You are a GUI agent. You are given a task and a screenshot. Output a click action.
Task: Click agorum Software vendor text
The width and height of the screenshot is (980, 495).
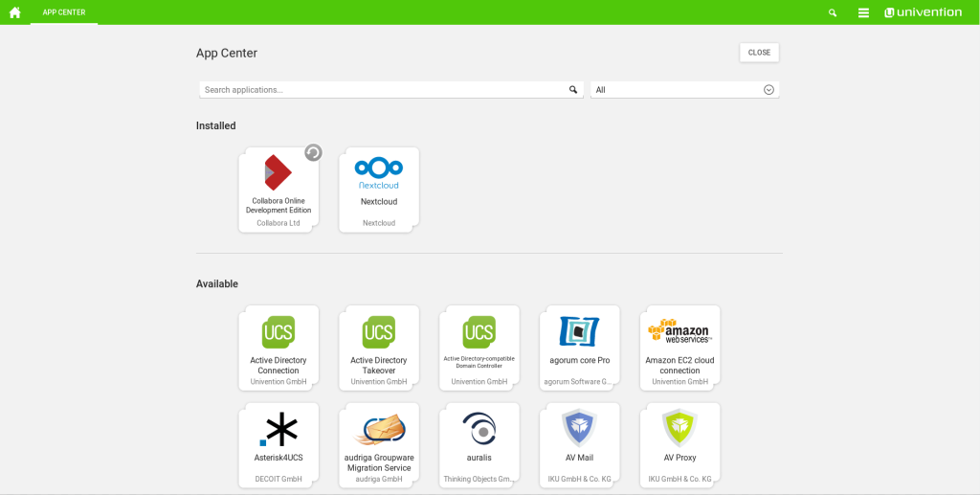(x=577, y=381)
